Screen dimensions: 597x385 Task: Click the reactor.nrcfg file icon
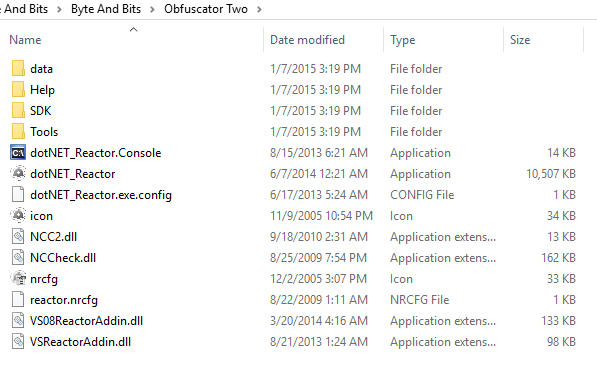pyautogui.click(x=18, y=300)
